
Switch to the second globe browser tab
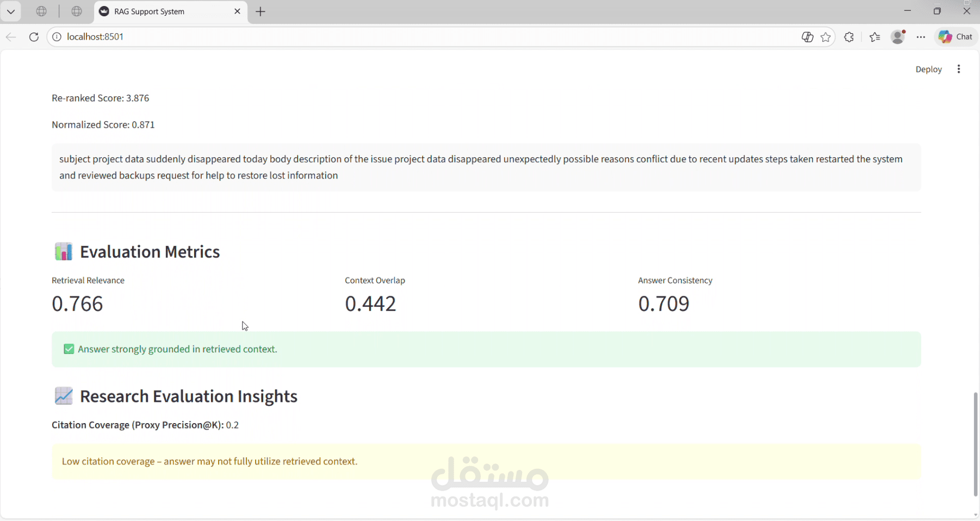pos(77,11)
